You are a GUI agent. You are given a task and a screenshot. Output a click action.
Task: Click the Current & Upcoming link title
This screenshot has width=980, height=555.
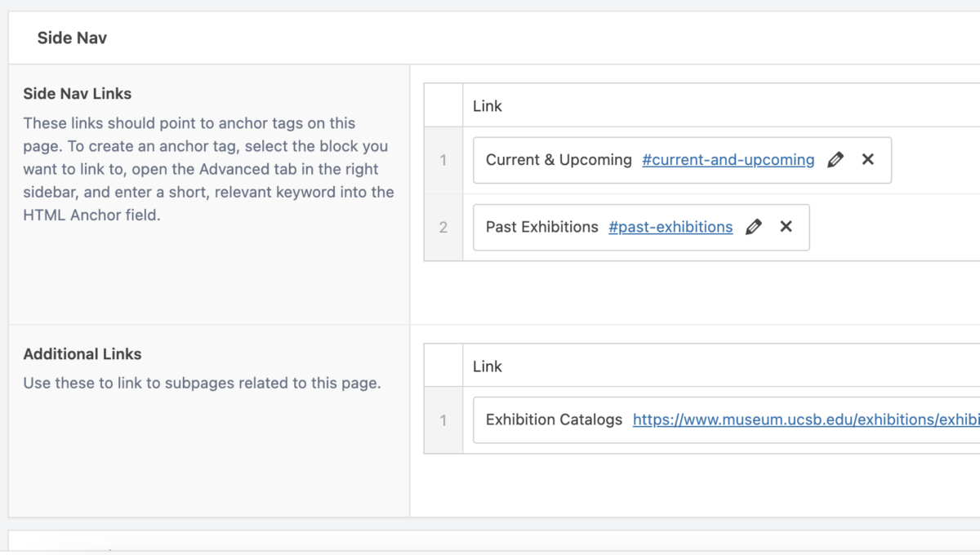pos(559,160)
